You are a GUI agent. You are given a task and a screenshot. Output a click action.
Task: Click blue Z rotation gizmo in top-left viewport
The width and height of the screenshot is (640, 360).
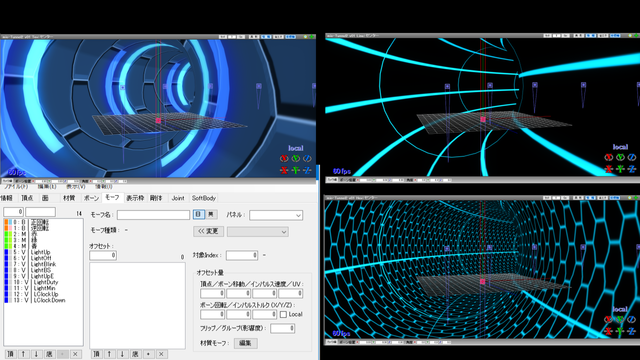(307, 158)
